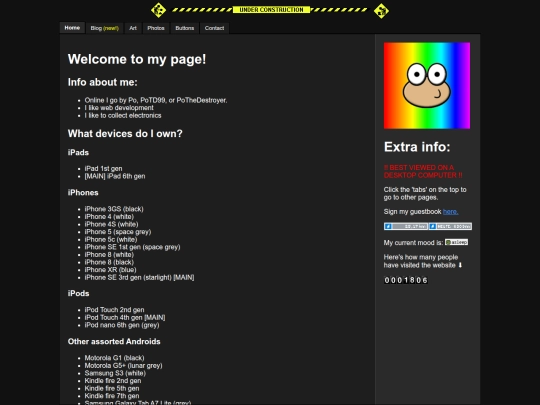Open the Art tab
Screen dimensions: 540x405
pos(133,28)
